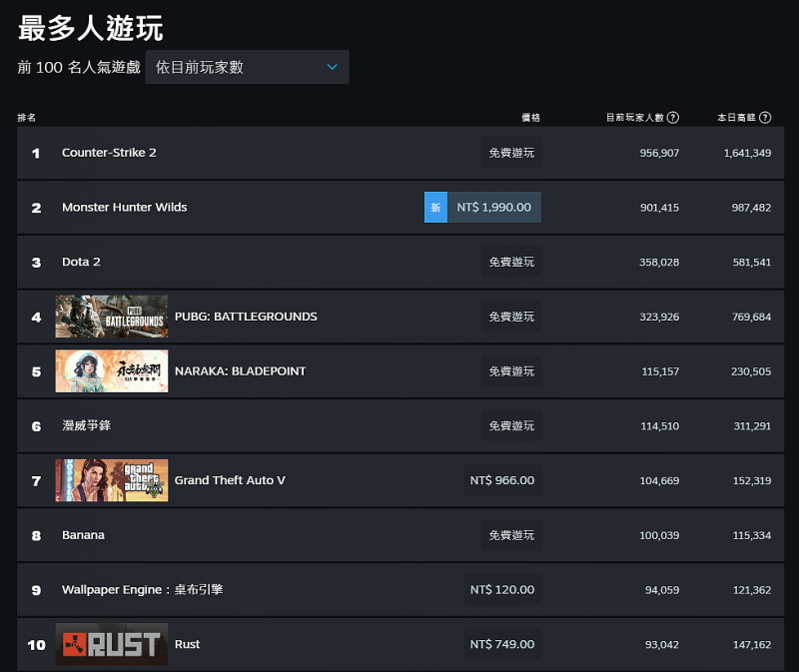Click daily peak value 987,482

pos(751,208)
